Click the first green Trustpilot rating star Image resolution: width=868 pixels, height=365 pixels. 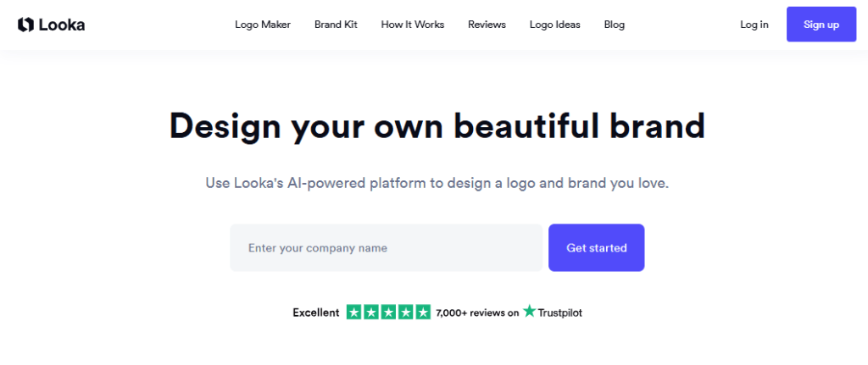tap(353, 312)
